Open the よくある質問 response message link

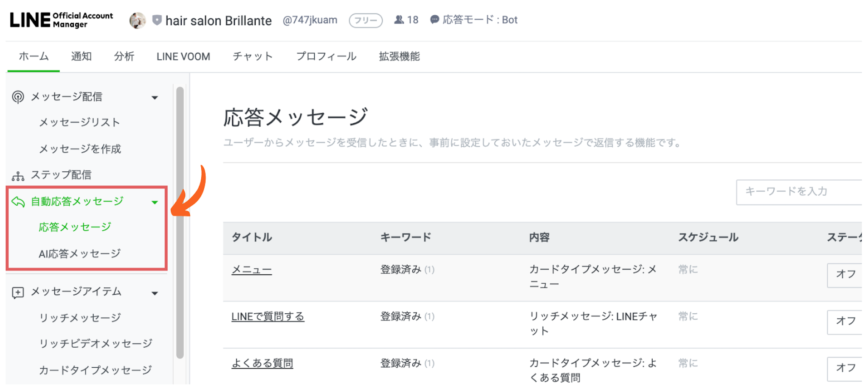click(x=262, y=363)
